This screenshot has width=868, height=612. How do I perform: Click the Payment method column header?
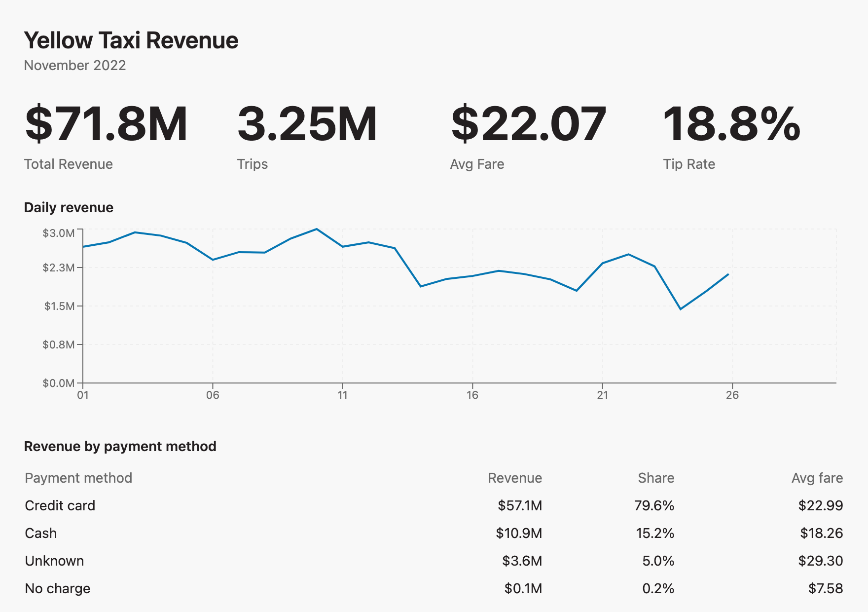78,478
